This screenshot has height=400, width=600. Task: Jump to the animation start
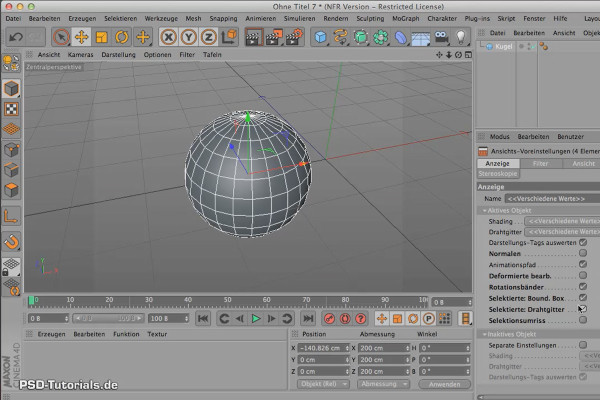pos(203,318)
